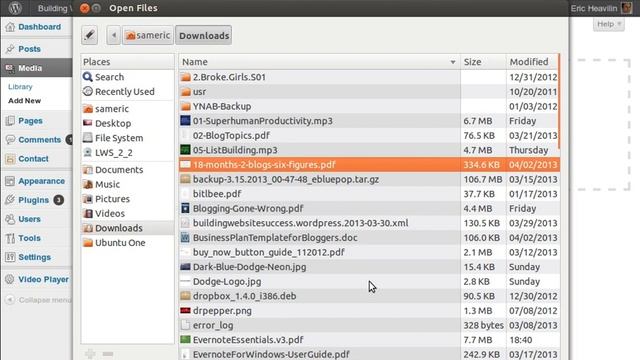The image size is (640, 360).
Task: Open WordPress Pages menu
Action: point(36,121)
